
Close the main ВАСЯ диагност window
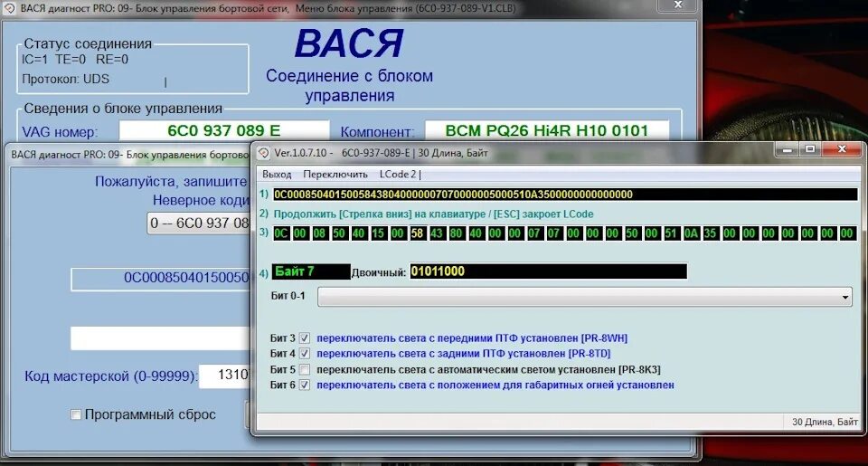[x=677, y=5]
